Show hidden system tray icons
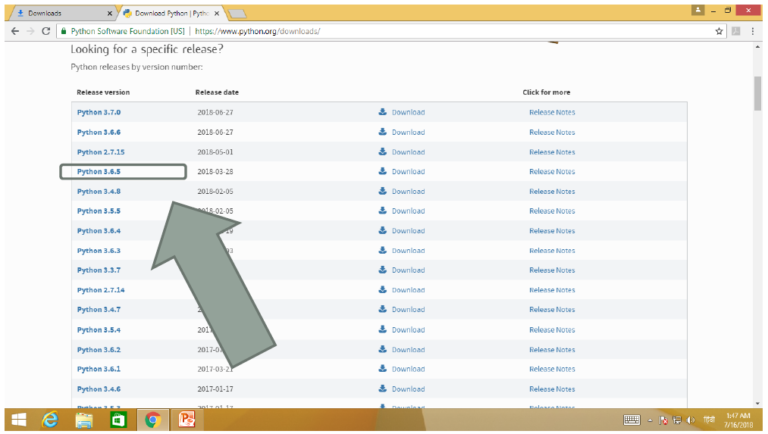Screen dimensions: 768x434 (651, 420)
